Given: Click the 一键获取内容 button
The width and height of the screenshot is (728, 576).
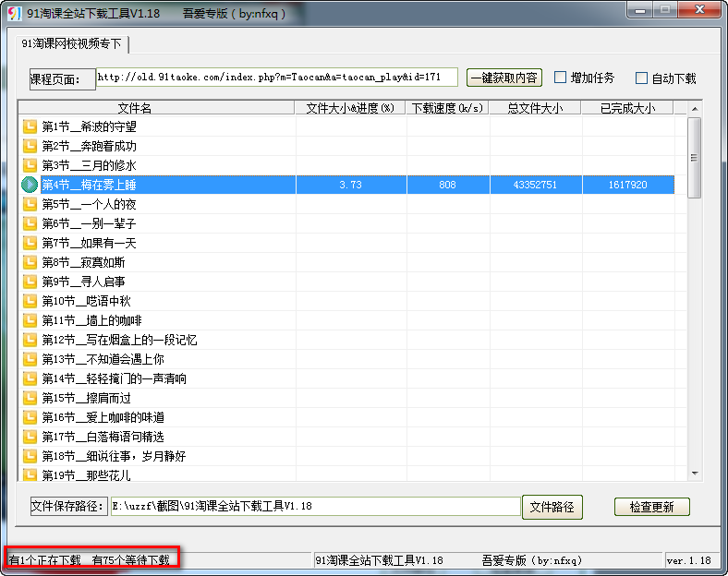Looking at the screenshot, I should 504,78.
